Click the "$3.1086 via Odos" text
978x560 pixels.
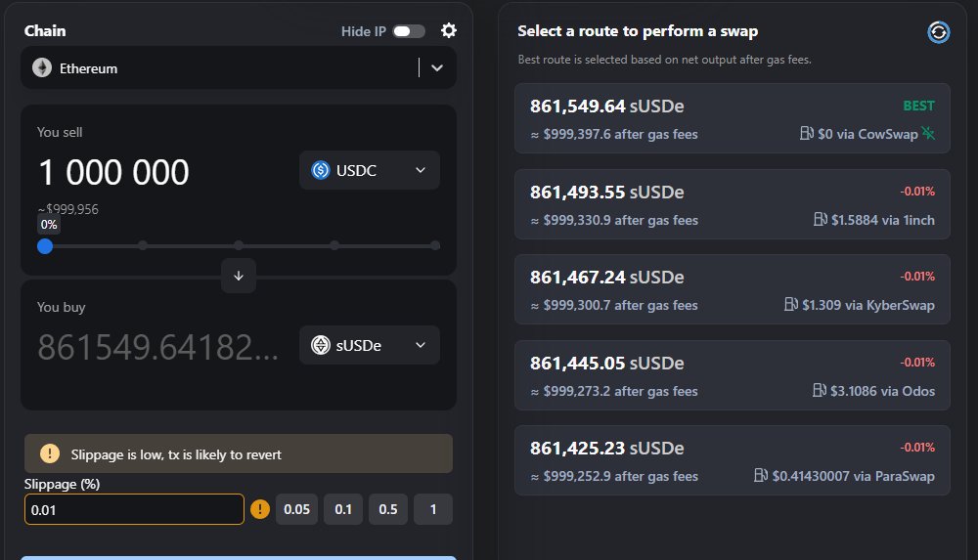pos(882,391)
